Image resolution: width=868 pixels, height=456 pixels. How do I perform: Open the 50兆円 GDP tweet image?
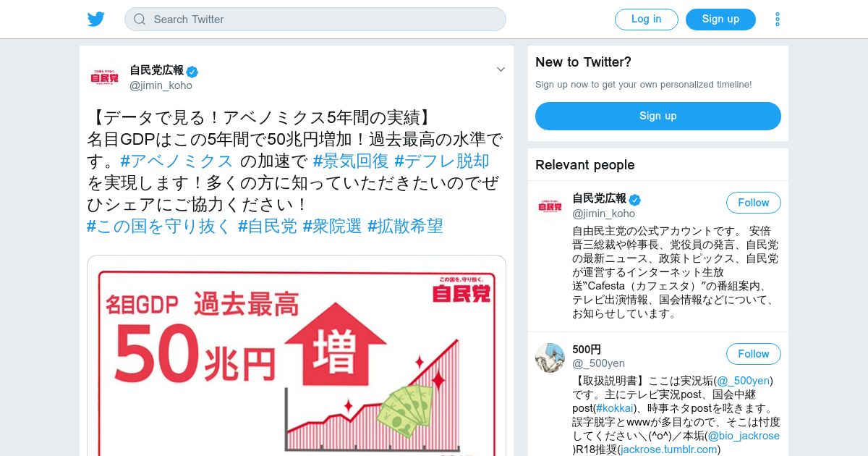(297, 355)
